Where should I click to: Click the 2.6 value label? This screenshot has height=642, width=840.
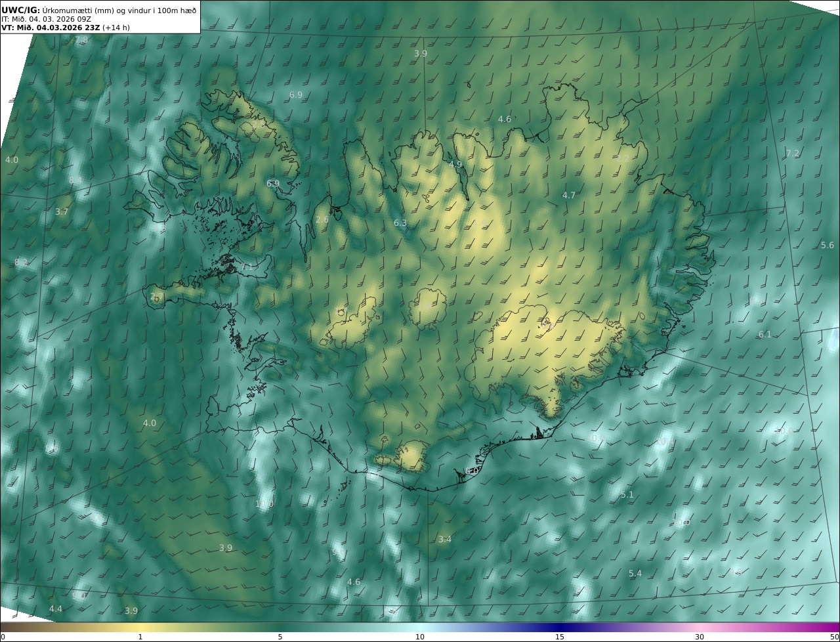point(322,220)
